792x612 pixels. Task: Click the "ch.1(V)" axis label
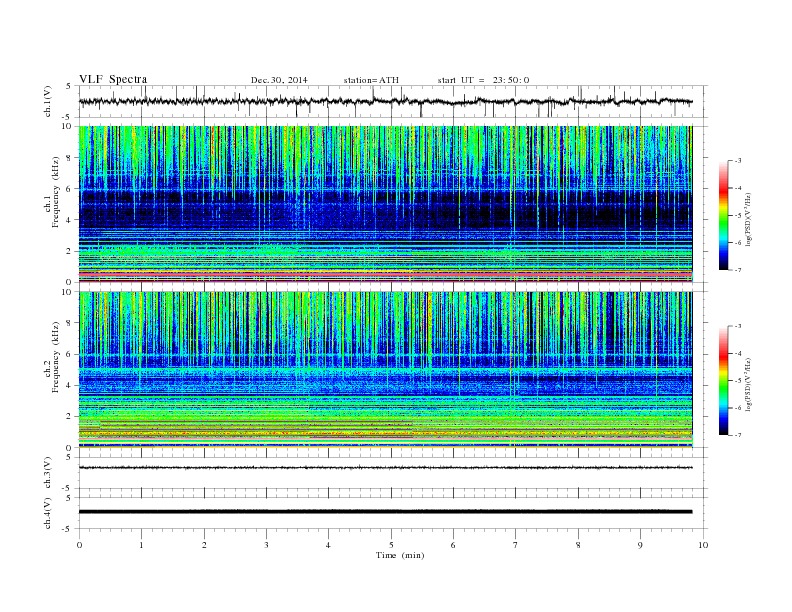pyautogui.click(x=48, y=101)
